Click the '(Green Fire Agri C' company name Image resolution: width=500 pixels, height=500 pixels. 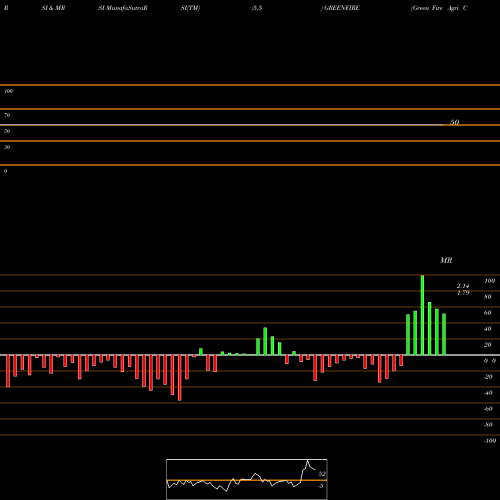(x=439, y=8)
